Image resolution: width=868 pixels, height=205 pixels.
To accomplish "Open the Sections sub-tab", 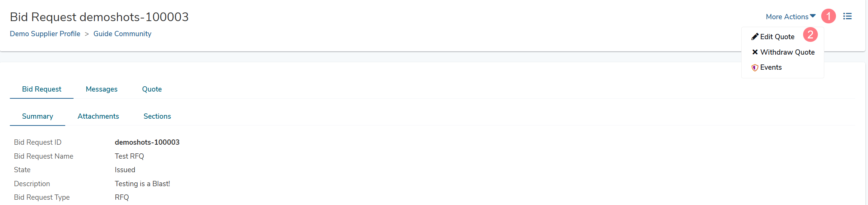I will pos(157,116).
